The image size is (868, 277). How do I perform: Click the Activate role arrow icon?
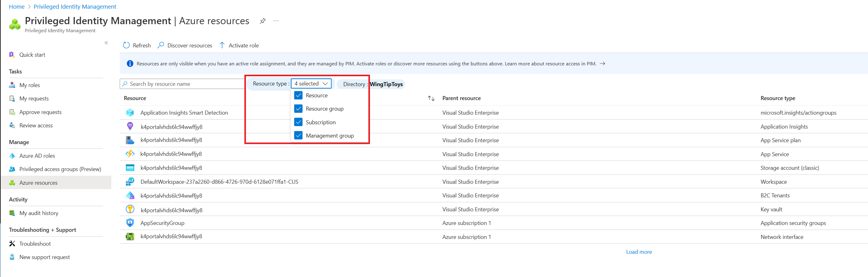coord(222,45)
